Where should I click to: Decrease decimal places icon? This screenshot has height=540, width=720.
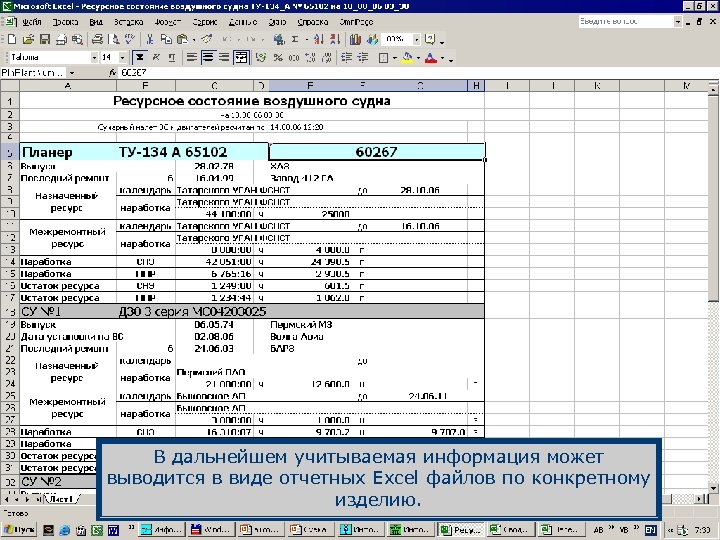coord(326,58)
